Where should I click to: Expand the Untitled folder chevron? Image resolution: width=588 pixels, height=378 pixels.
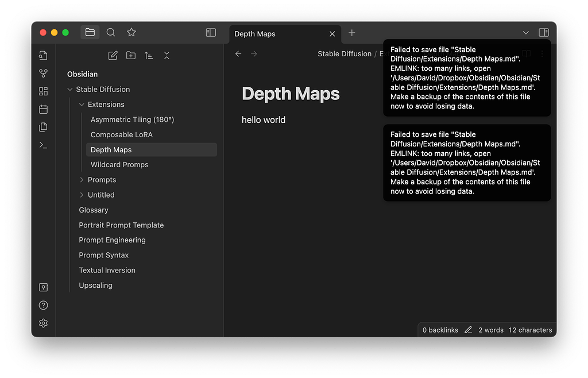(82, 195)
